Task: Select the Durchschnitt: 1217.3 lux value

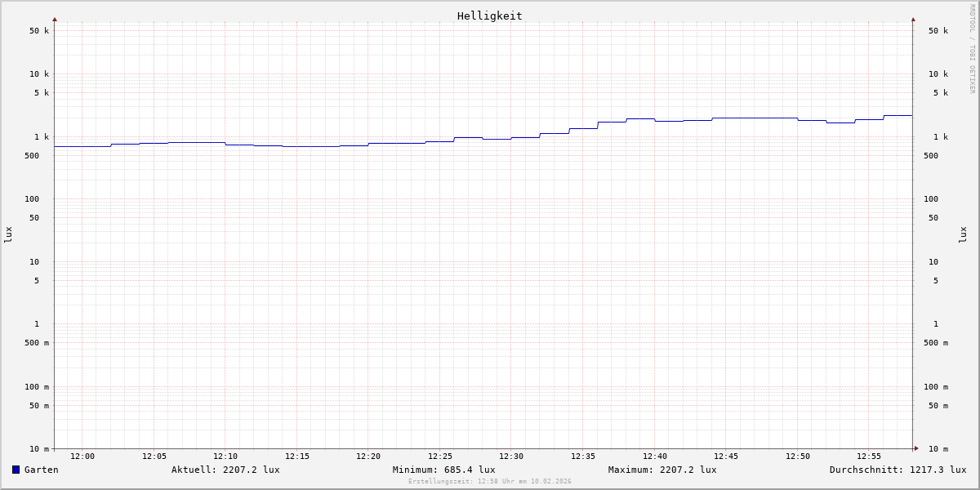Action: [898, 470]
